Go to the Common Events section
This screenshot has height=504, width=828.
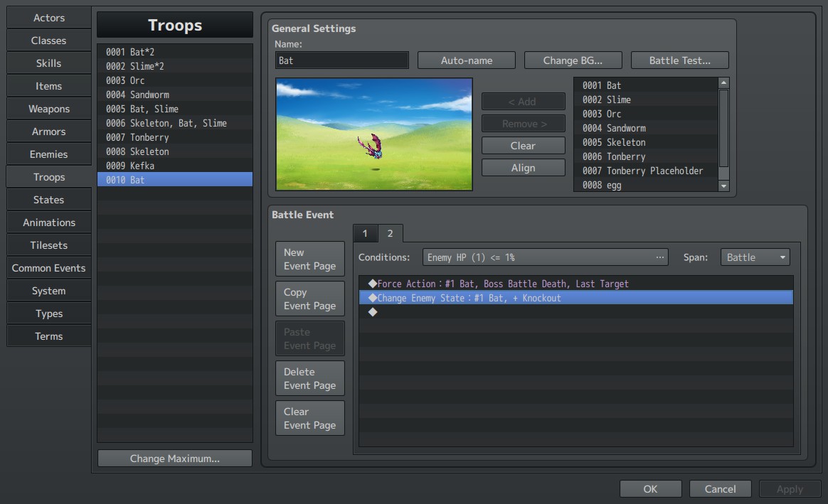48,268
